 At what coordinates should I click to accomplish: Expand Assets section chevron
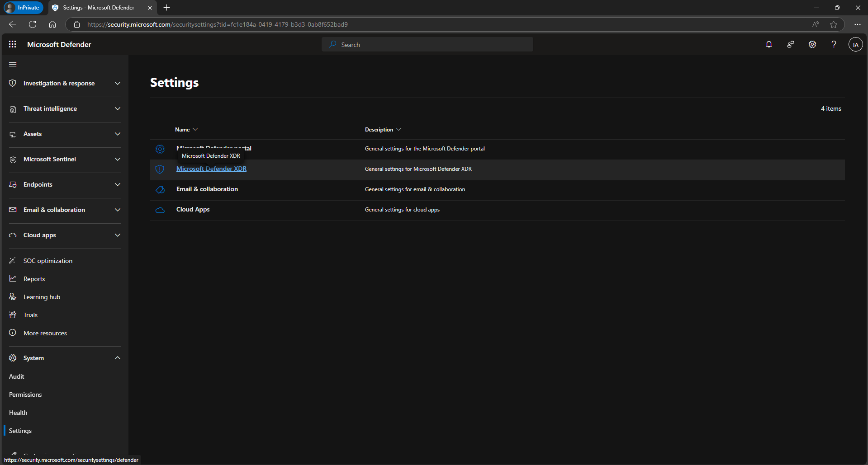pos(118,134)
